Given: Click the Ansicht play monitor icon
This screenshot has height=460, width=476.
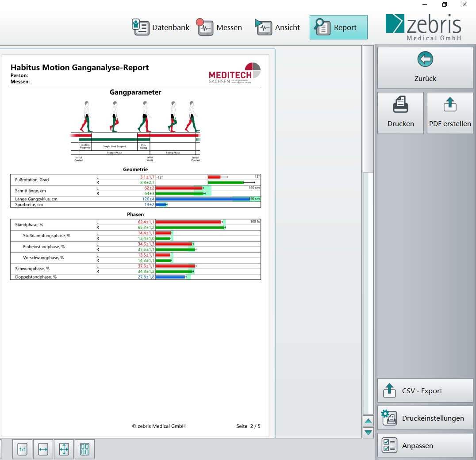Looking at the screenshot, I should (264, 27).
